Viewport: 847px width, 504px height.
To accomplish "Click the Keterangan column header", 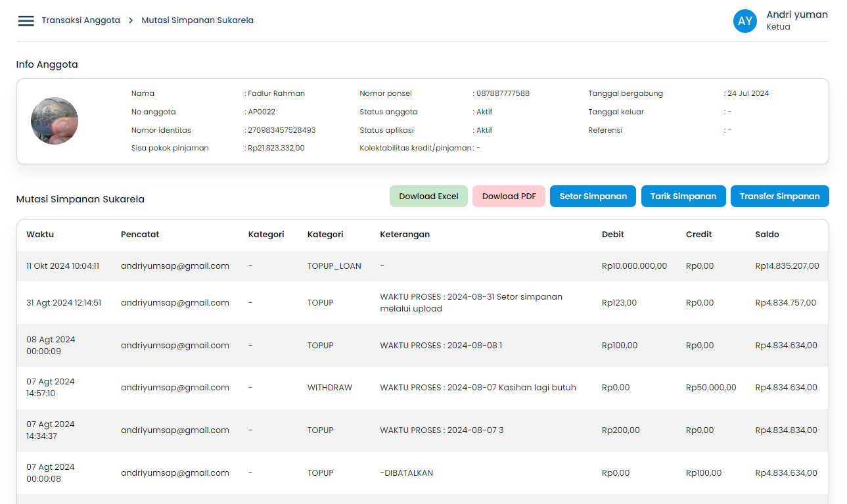I will pos(405,235).
